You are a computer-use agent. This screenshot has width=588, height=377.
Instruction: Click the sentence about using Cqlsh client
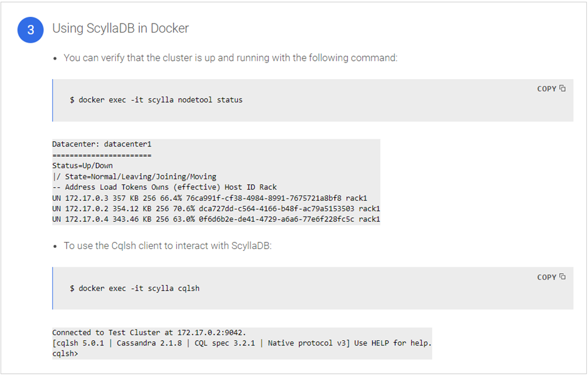pyautogui.click(x=168, y=246)
